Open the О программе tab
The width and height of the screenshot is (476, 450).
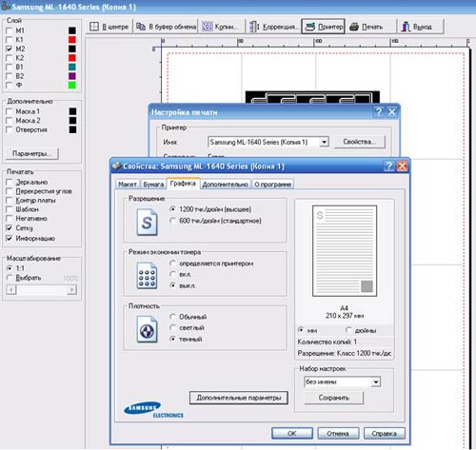(x=272, y=185)
